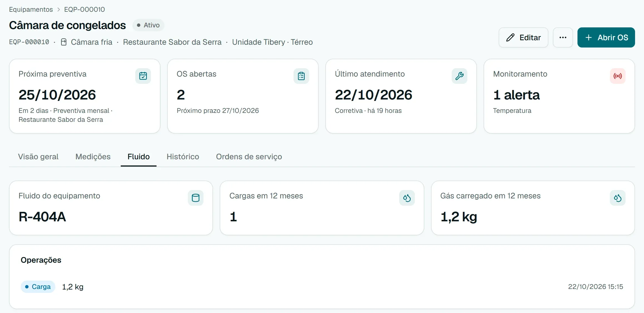Click the red monitoring signal icon
644x313 pixels.
pos(618,76)
